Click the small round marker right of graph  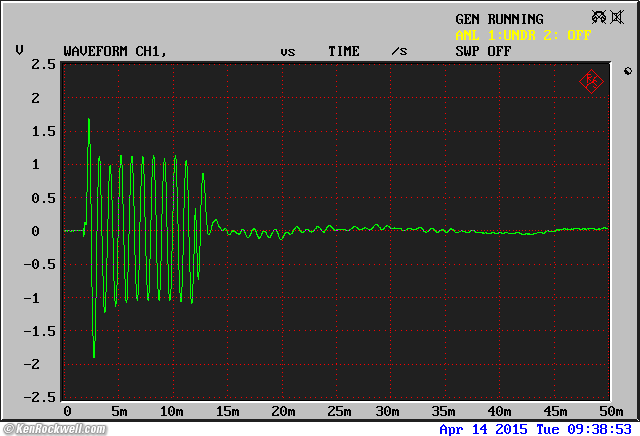(x=626, y=71)
